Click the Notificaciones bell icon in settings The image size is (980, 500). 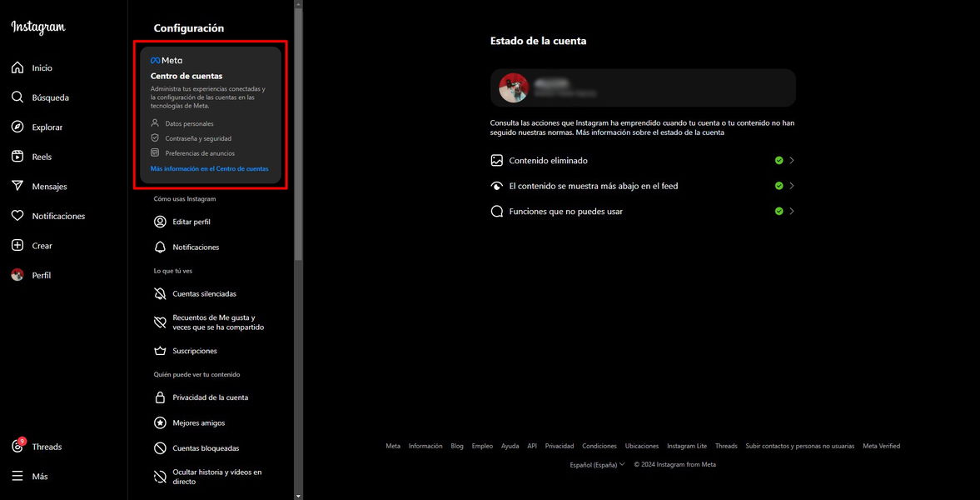tap(160, 247)
